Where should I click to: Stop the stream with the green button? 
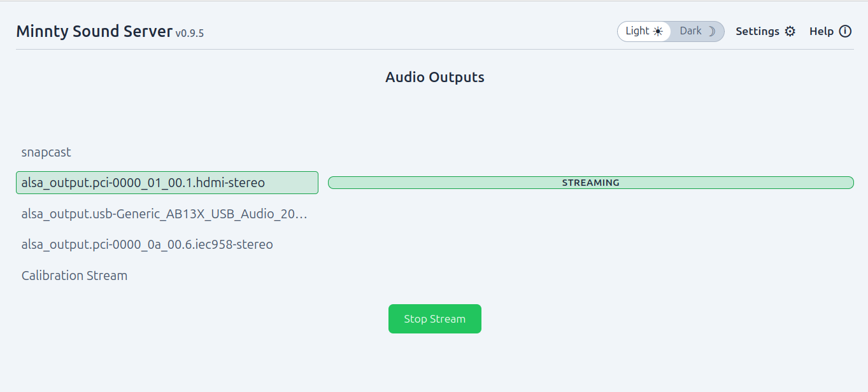point(435,319)
